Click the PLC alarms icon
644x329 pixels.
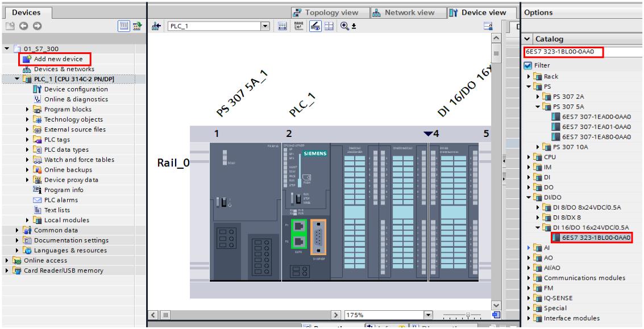coord(38,200)
